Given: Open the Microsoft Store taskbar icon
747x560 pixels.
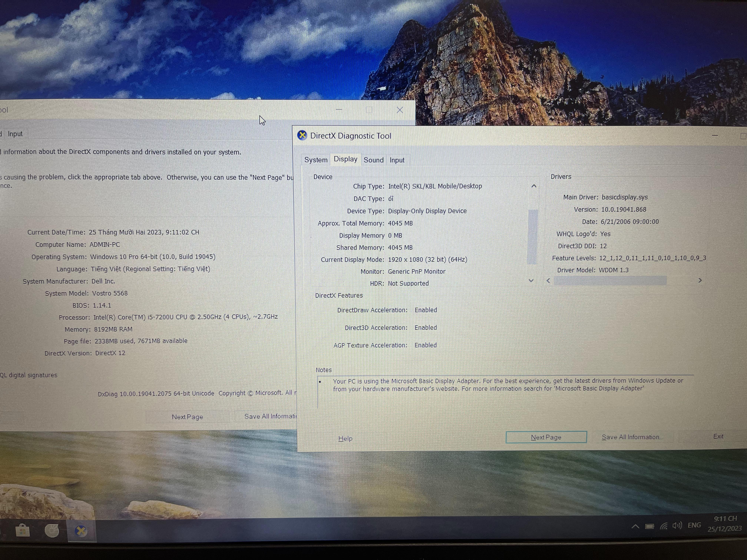Looking at the screenshot, I should (x=23, y=530).
